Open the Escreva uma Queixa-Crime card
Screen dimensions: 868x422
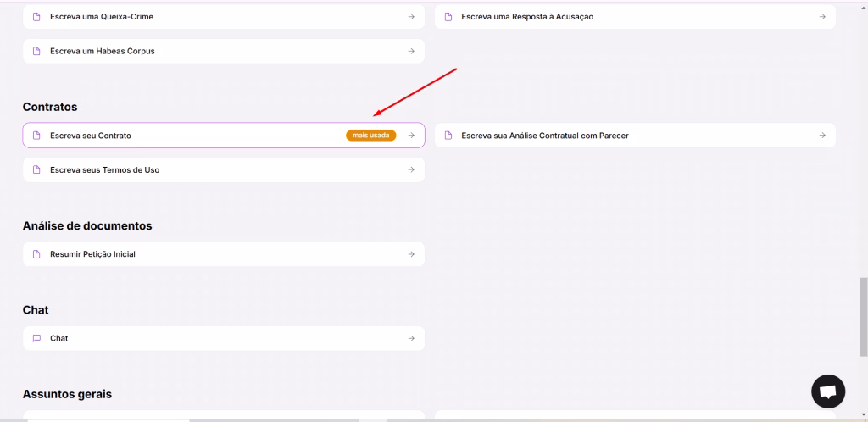(x=224, y=17)
